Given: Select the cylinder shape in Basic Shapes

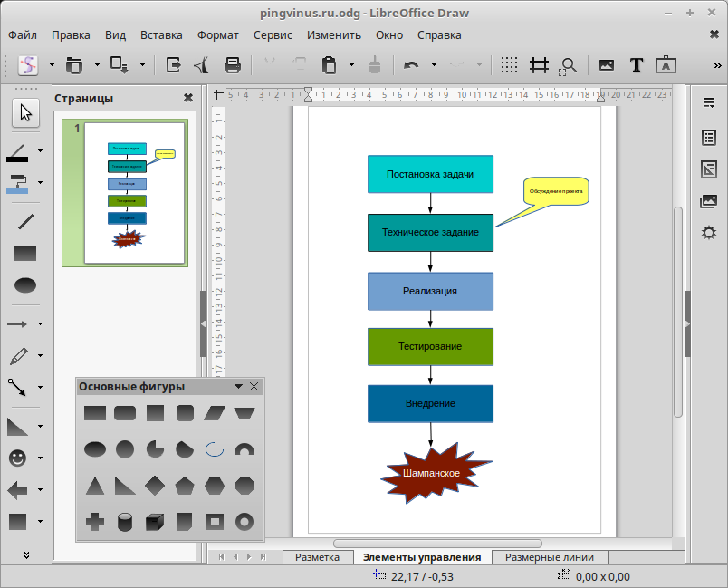Looking at the screenshot, I should point(125,521).
